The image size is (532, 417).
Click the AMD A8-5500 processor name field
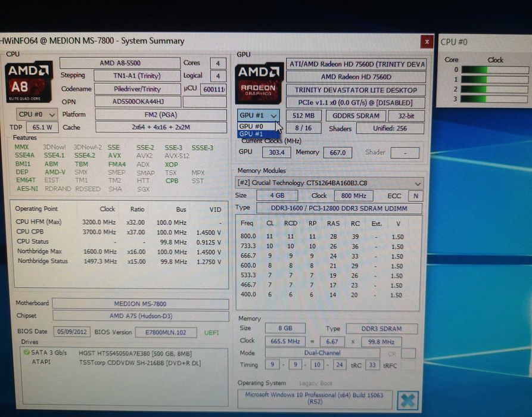tap(120, 63)
